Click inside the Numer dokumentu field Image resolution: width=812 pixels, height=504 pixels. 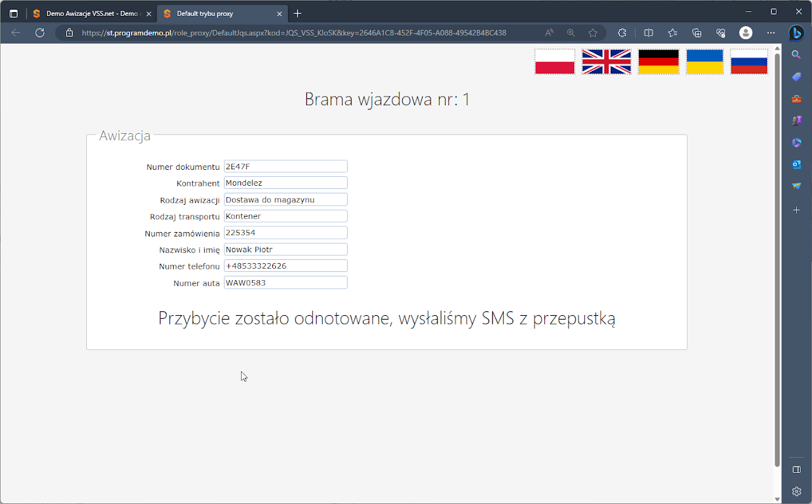pyautogui.click(x=285, y=166)
